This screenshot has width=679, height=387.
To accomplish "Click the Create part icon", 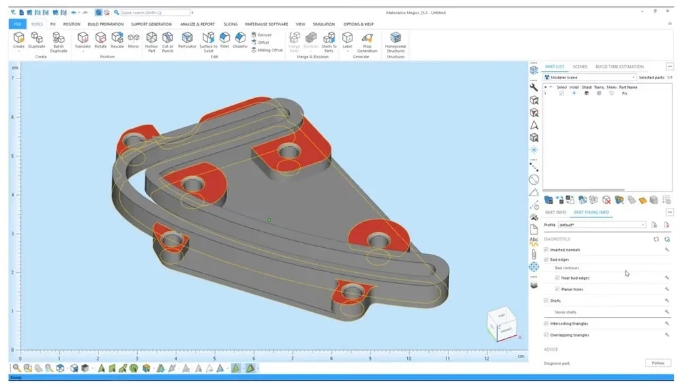I will [19, 38].
